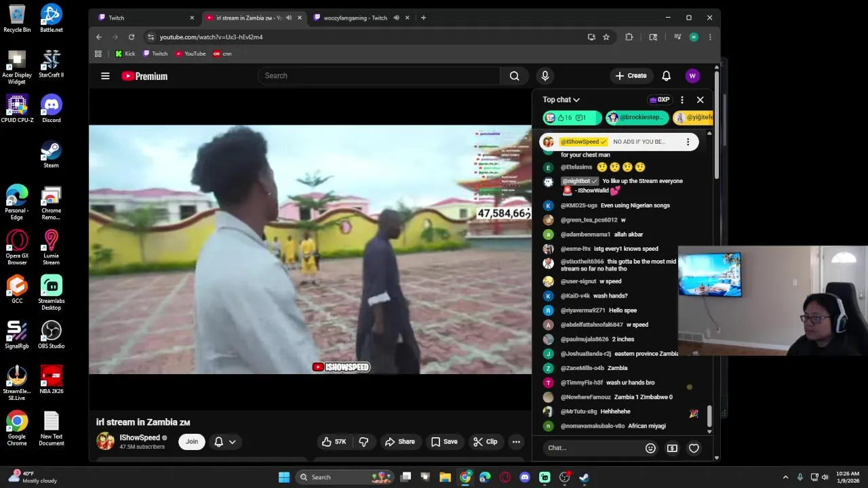Open YouTube notifications bell in header
This screenshot has width=868, height=488.
(x=666, y=76)
